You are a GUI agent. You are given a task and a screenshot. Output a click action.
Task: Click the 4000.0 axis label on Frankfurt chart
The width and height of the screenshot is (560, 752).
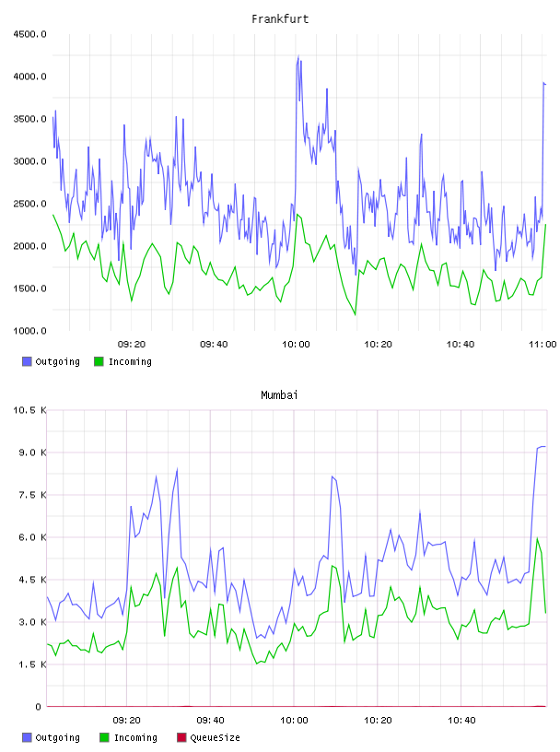pos(29,76)
